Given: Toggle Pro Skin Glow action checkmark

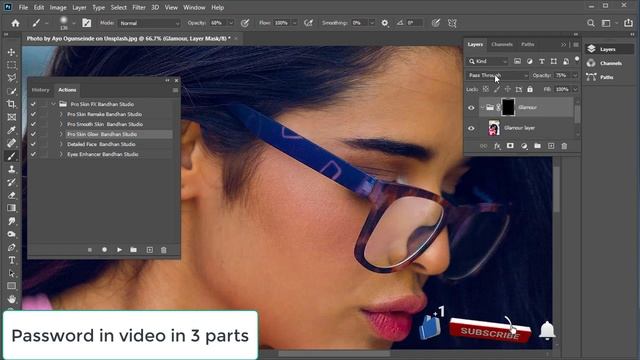Looking at the screenshot, I should pyautogui.click(x=33, y=134).
